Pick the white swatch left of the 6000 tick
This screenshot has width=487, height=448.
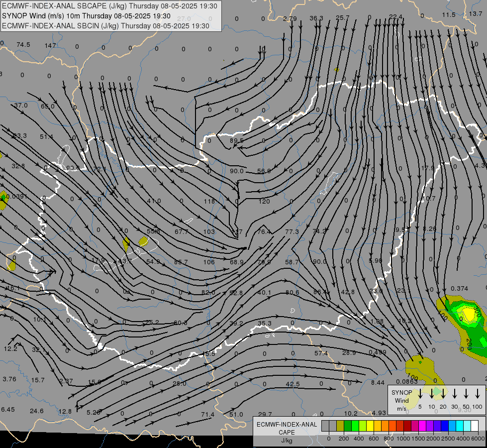tap(474, 426)
